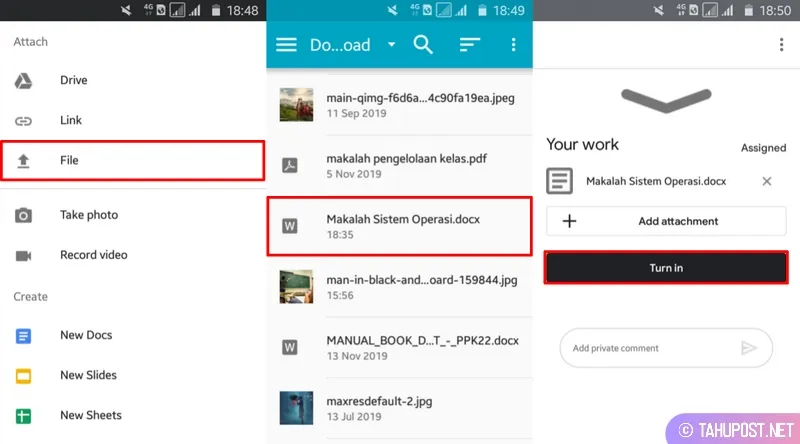800x444 pixels.
Task: Open thumbnail of man-in-black-and...oard jpg
Action: click(x=296, y=287)
